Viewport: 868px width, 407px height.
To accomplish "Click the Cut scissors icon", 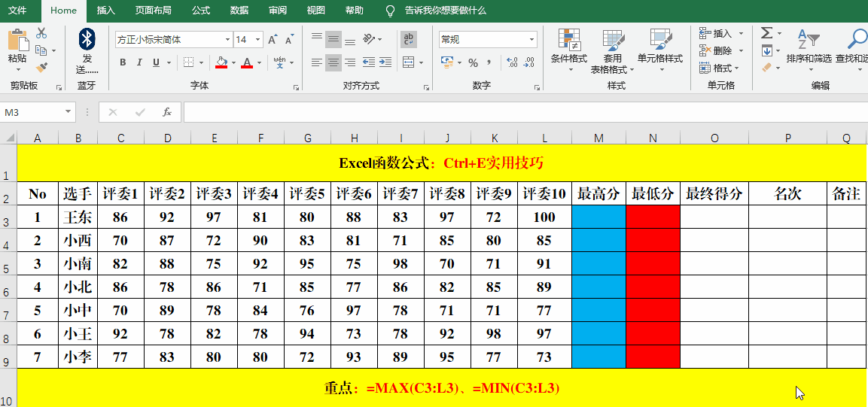I will [x=41, y=33].
